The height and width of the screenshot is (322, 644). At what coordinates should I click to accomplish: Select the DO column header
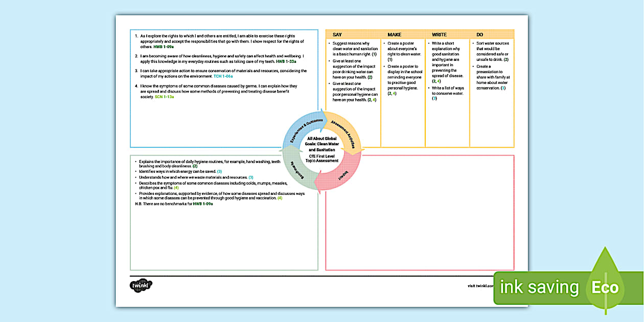coord(479,35)
